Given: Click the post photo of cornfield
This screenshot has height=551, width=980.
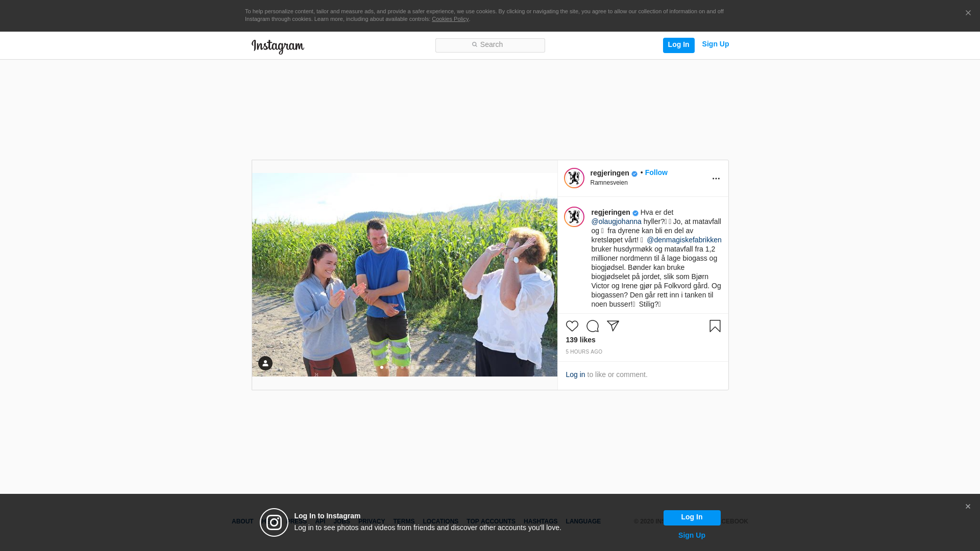Looking at the screenshot, I should tap(404, 274).
